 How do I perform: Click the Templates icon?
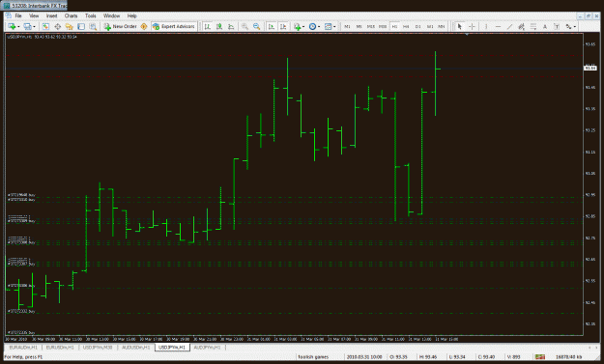(x=329, y=26)
